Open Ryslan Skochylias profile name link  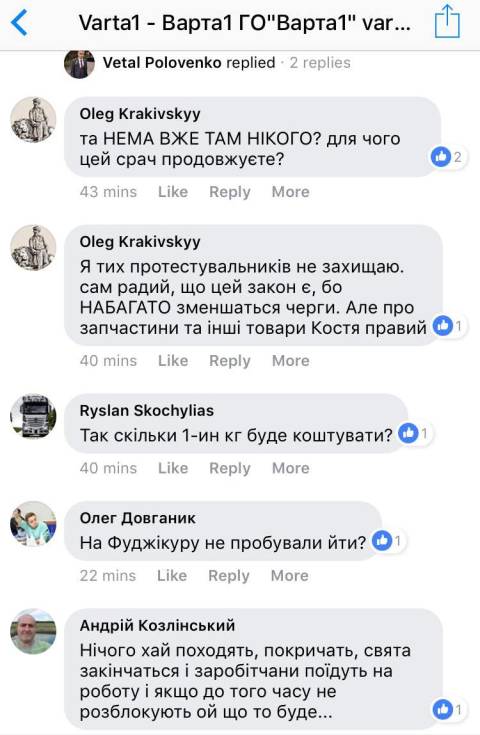tap(147, 411)
